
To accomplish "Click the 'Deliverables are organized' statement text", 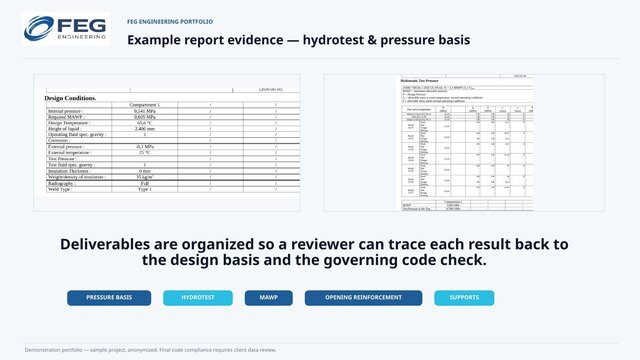I will click(314, 252).
